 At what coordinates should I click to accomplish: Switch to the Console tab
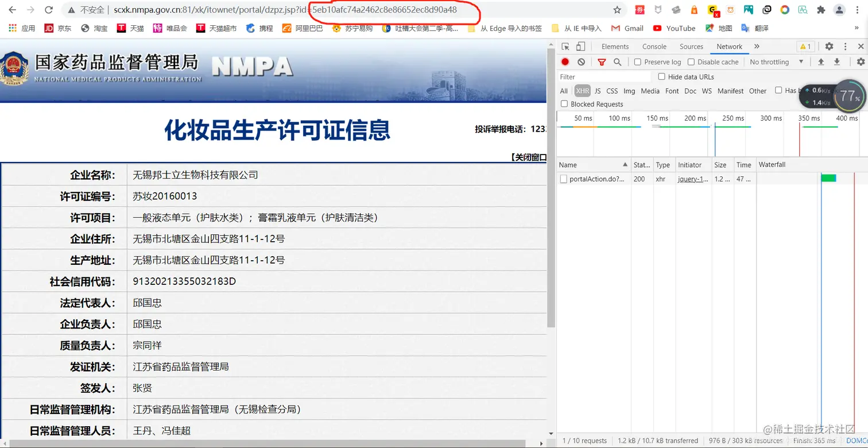point(654,47)
